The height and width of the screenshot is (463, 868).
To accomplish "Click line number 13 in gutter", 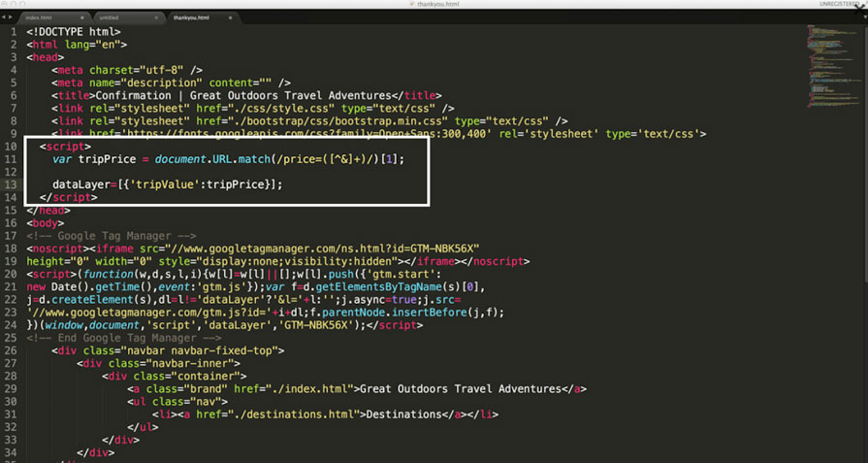I will pyautogui.click(x=11, y=184).
